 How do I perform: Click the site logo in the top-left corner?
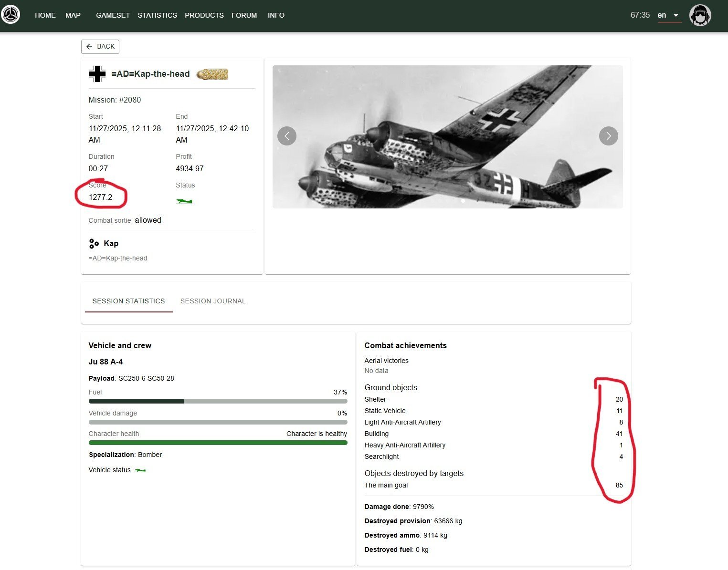11,14
